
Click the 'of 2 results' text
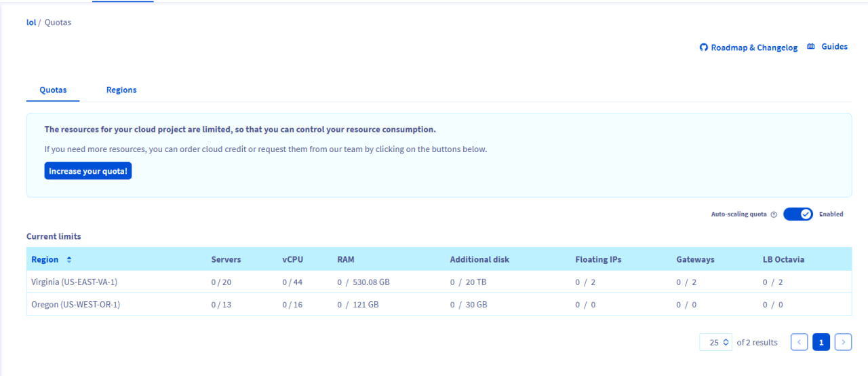pos(757,342)
